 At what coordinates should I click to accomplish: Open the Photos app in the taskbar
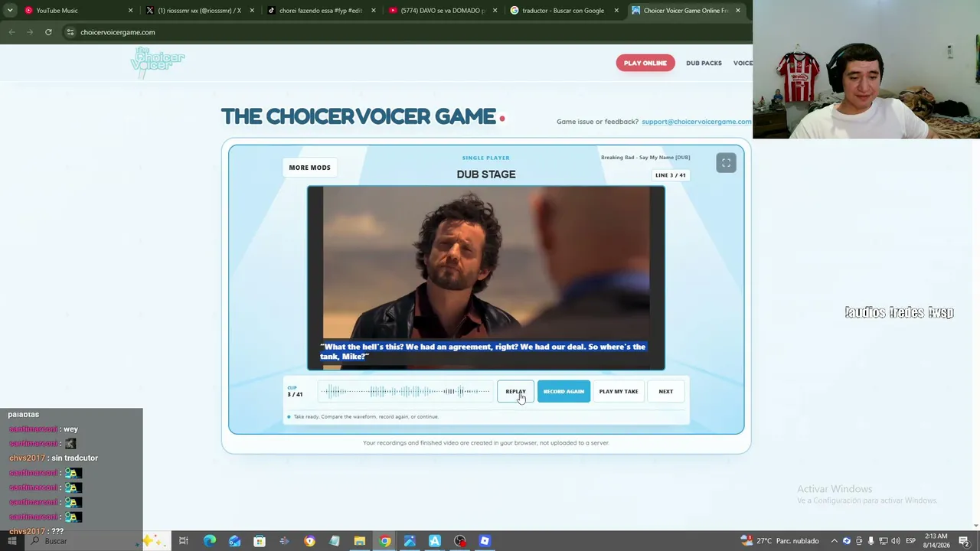click(410, 541)
